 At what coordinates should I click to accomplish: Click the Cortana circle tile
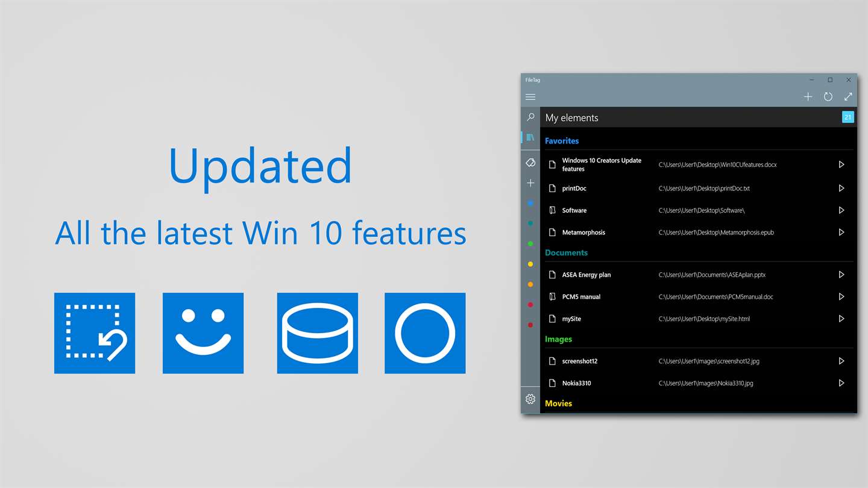coord(425,333)
